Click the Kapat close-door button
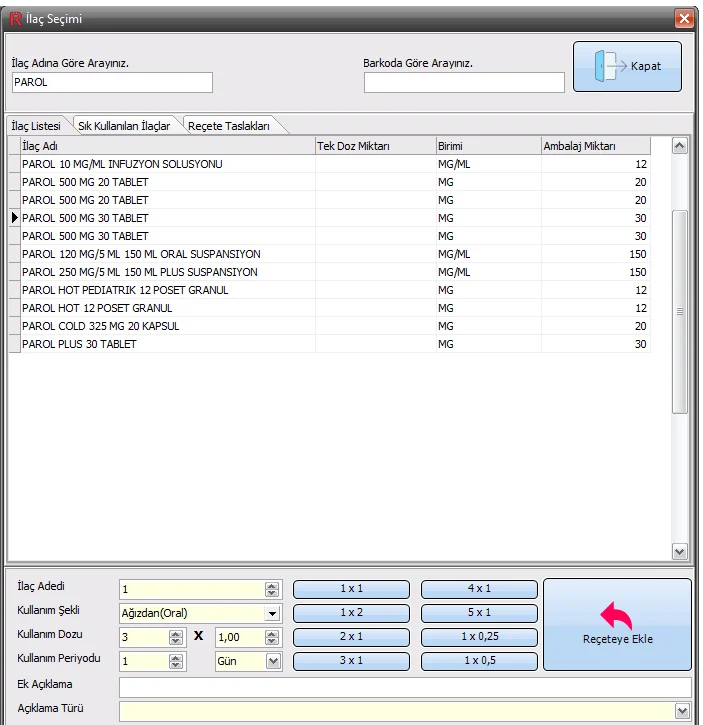Screen dimensions: 703x725 tap(627, 67)
